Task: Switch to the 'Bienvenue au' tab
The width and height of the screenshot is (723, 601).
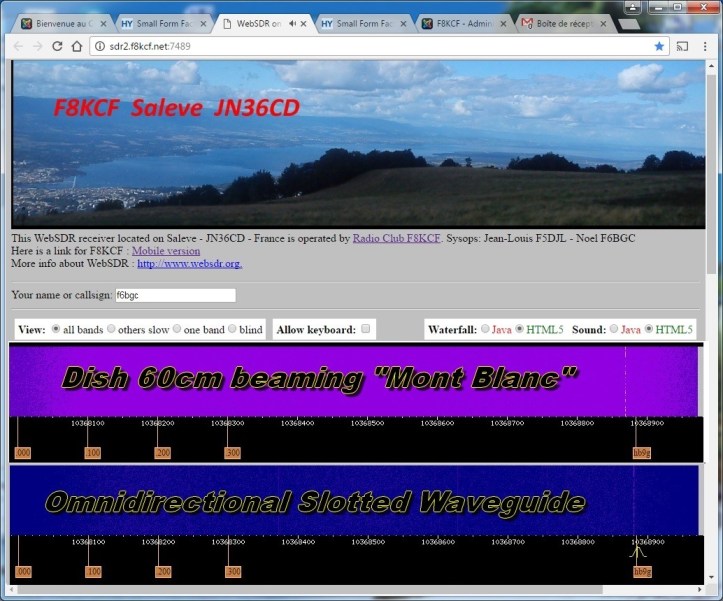Action: (62, 22)
